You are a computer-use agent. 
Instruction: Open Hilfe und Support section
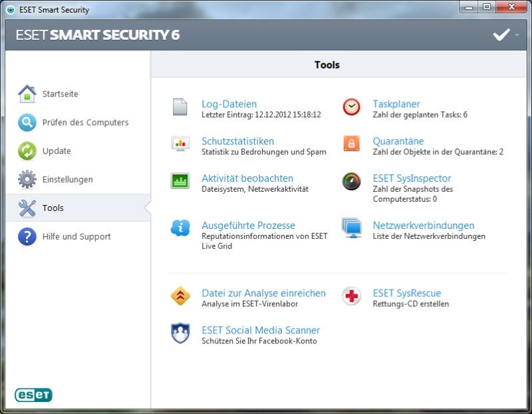[x=76, y=237]
